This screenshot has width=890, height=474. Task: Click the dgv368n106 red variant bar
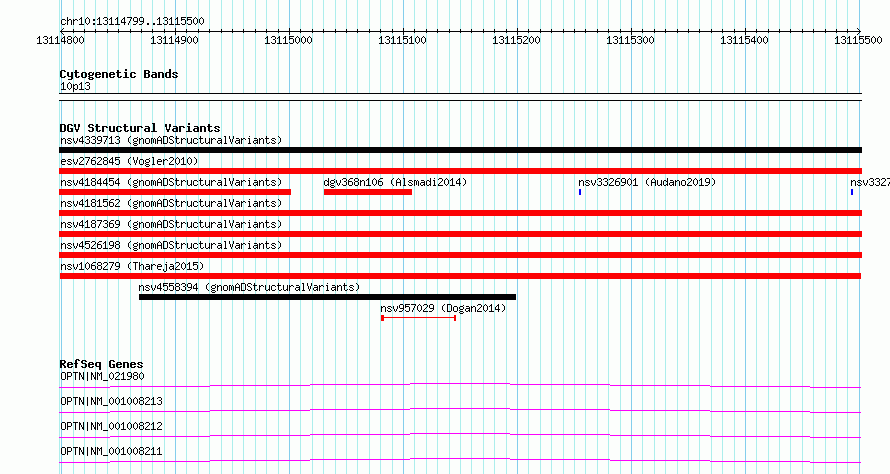coord(368,192)
